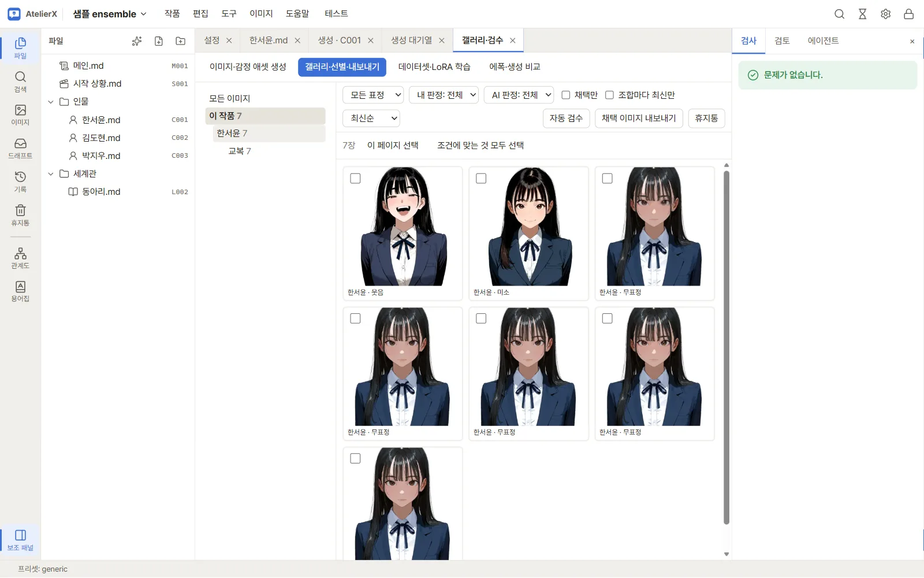Switch to 데이터셋·LoRA 학습 sub-tab
Image resolution: width=924 pixels, height=578 pixels.
click(434, 67)
